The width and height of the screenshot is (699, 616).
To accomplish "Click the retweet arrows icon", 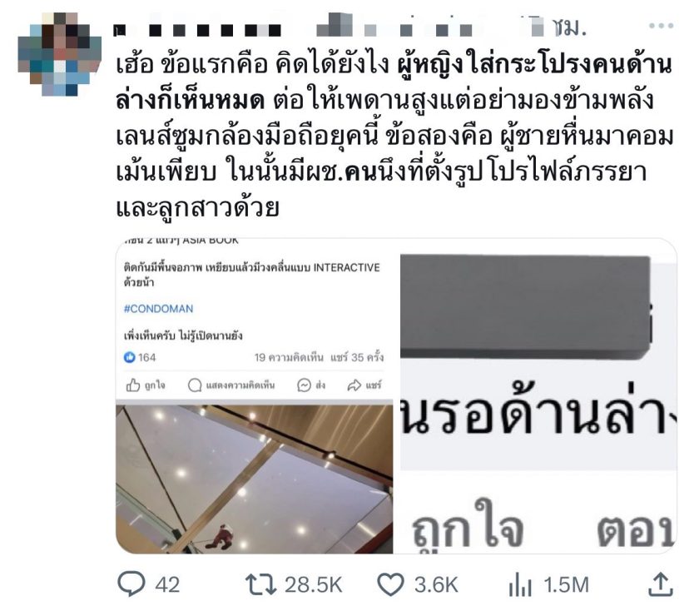I will coord(260,584).
